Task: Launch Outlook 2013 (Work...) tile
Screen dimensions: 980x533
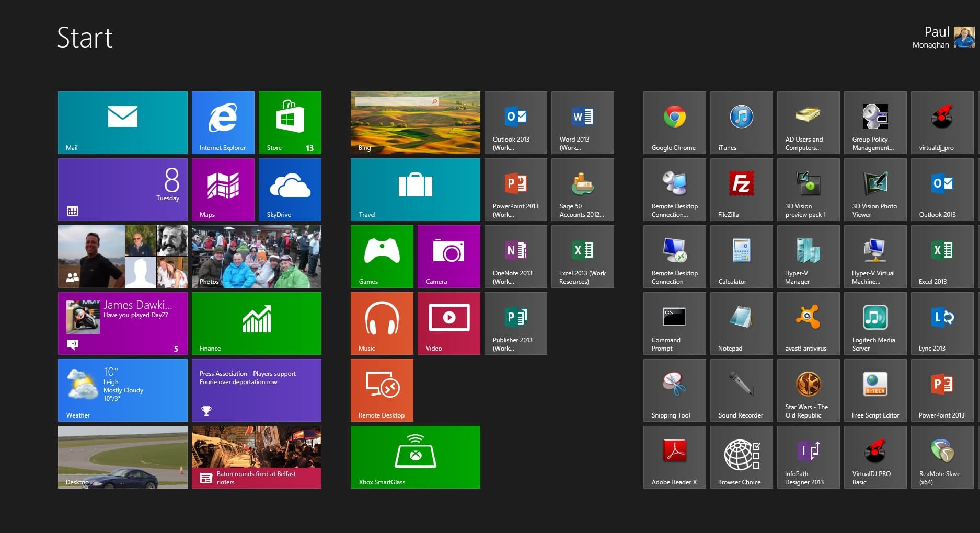Action: coord(516,123)
